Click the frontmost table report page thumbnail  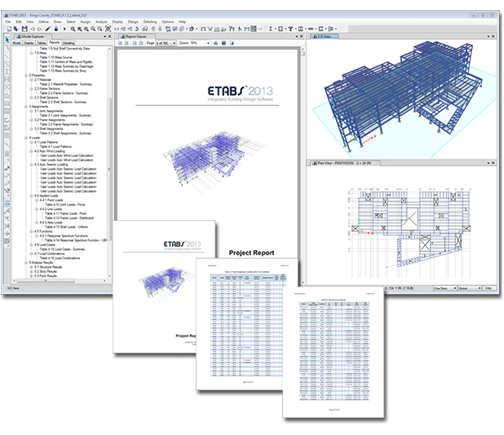(x=333, y=353)
